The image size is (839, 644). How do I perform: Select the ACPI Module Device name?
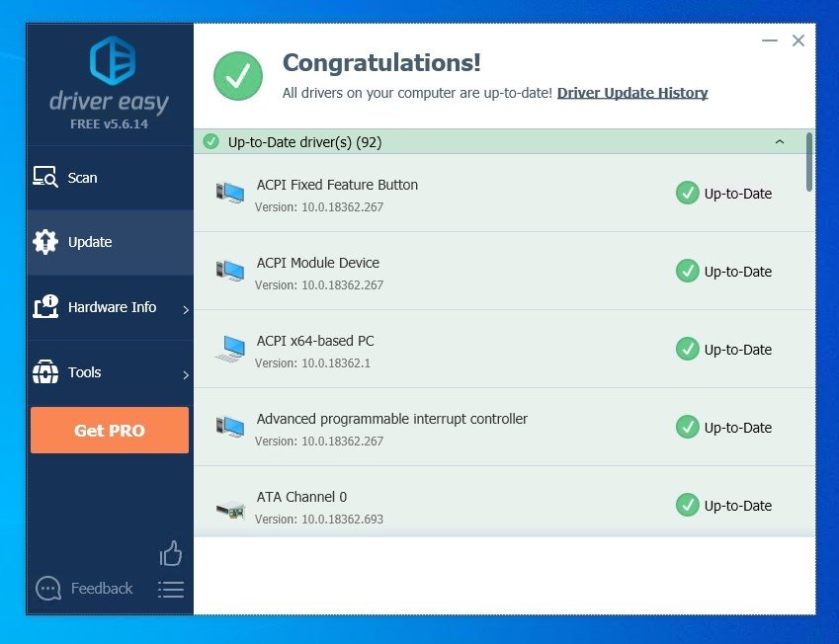point(318,263)
